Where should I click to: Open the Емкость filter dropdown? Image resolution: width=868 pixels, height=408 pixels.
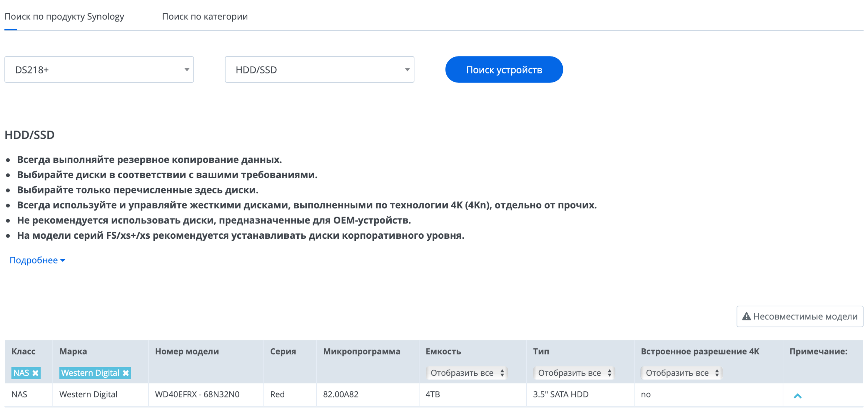click(x=467, y=373)
